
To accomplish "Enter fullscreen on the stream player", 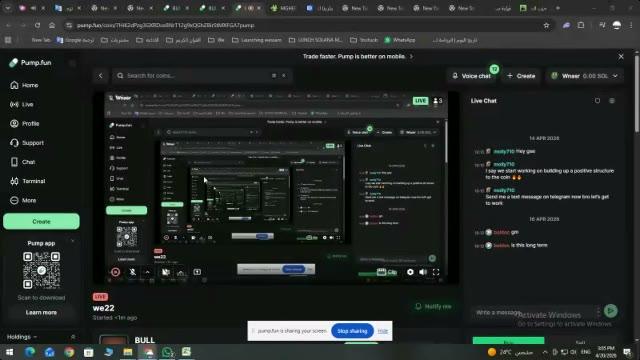I will coord(436,272).
